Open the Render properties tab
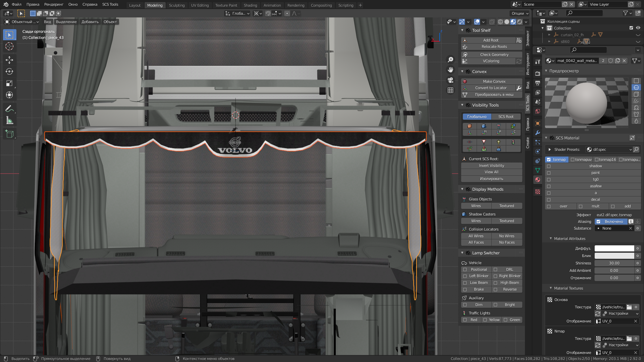The height and width of the screenshot is (362, 644). click(x=538, y=73)
